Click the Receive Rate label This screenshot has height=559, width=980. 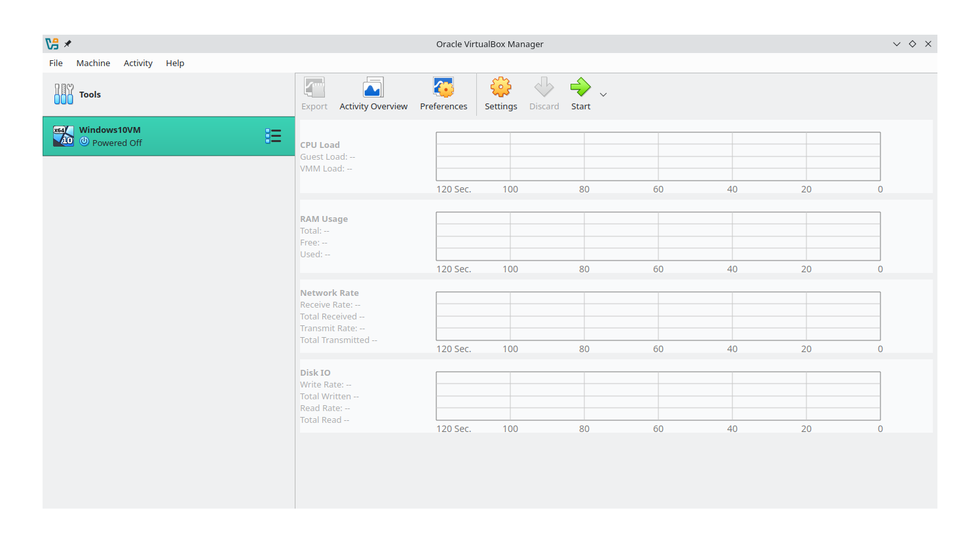pyautogui.click(x=330, y=304)
